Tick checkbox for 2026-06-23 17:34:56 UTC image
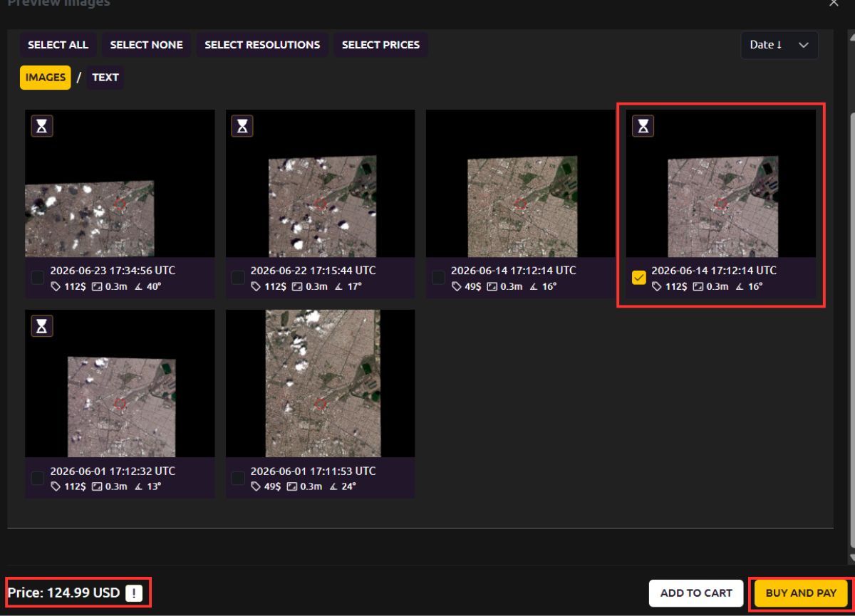This screenshot has height=616, width=855. (38, 278)
